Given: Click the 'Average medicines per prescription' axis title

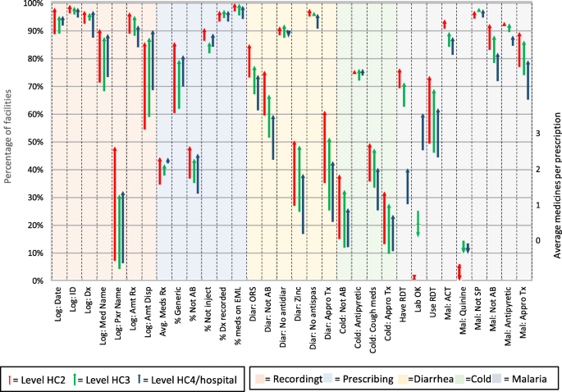Looking at the screenshot, I should [x=557, y=185].
